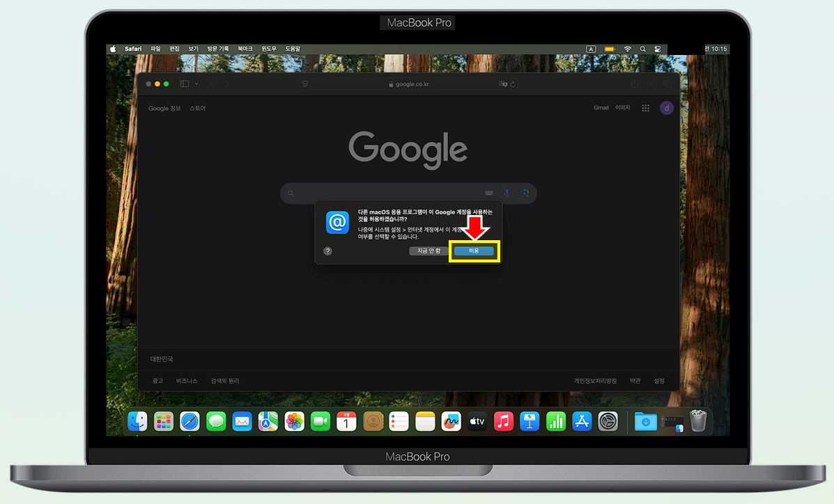The width and height of the screenshot is (834, 504).
Task: Open the 검색의 원리 footer link
Action: pyautogui.click(x=225, y=381)
